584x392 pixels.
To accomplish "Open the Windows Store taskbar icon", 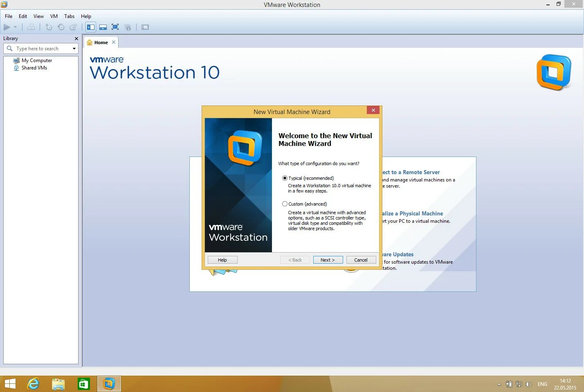I will coord(83,384).
